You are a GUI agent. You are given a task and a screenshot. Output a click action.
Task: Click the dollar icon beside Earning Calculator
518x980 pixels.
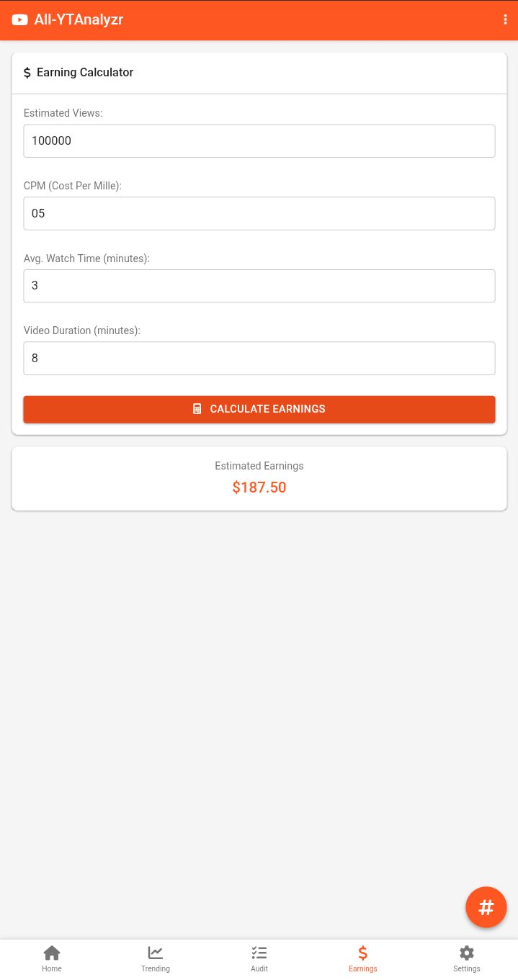point(27,73)
